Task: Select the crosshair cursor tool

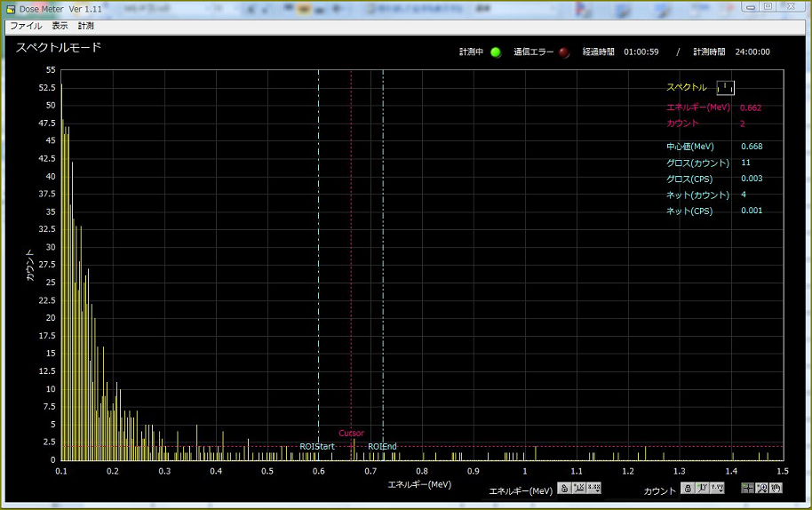Action: (747, 489)
